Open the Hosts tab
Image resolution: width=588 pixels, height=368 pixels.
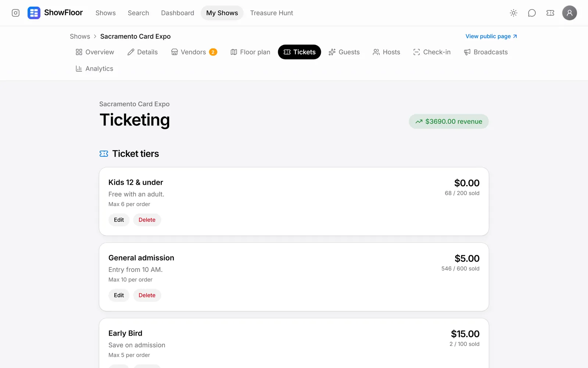(x=387, y=52)
